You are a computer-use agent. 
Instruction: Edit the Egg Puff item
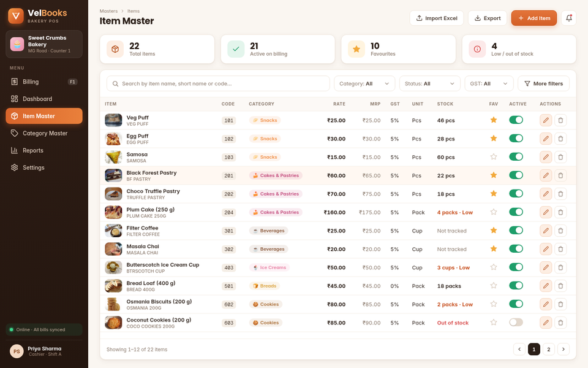[x=546, y=139]
